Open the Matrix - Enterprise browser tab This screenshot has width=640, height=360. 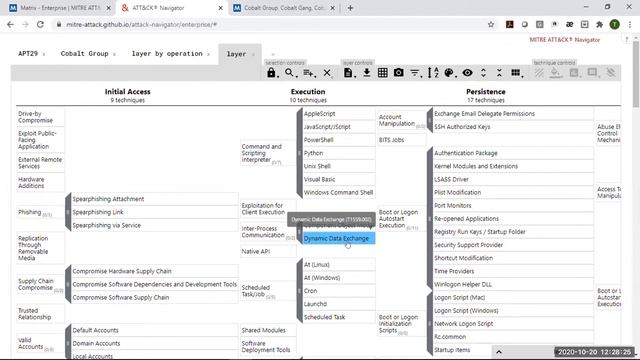pyautogui.click(x=60, y=8)
